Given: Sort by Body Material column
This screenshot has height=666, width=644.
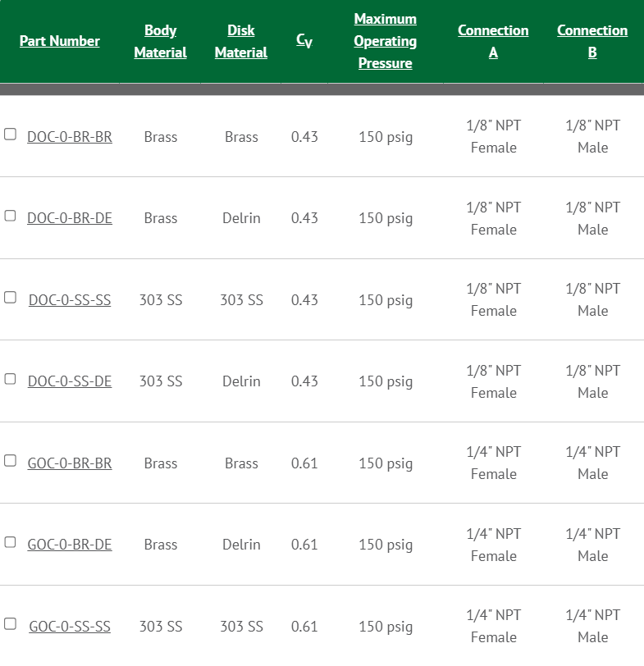Looking at the screenshot, I should [x=160, y=41].
